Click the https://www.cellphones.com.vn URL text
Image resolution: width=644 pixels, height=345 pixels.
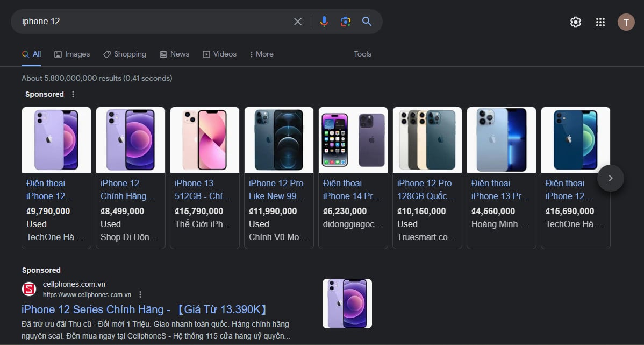(87, 295)
